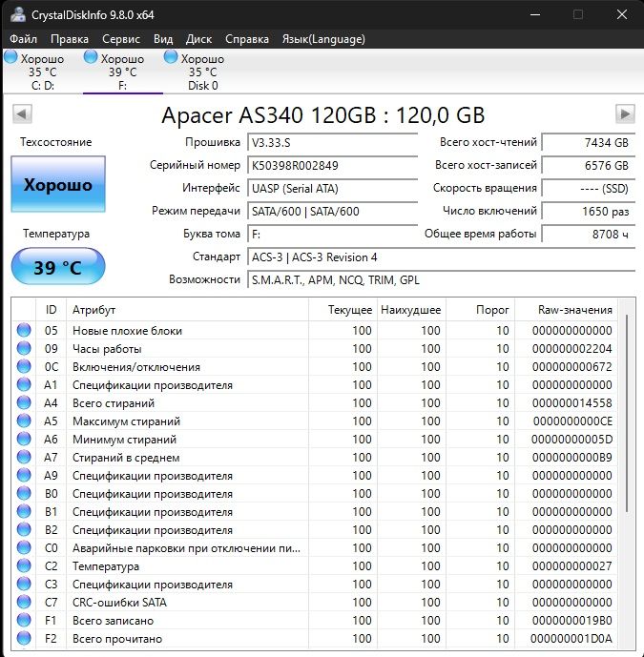
Task: Open the Справка menu
Action: click(x=247, y=39)
